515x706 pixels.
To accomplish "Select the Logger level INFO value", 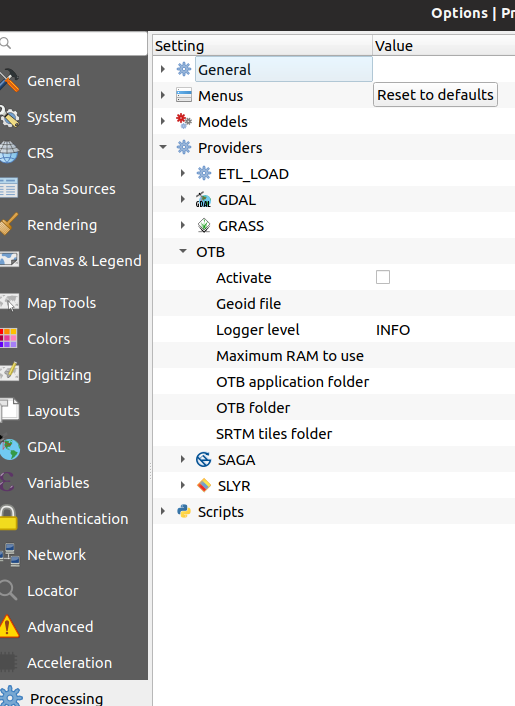I will tap(393, 330).
